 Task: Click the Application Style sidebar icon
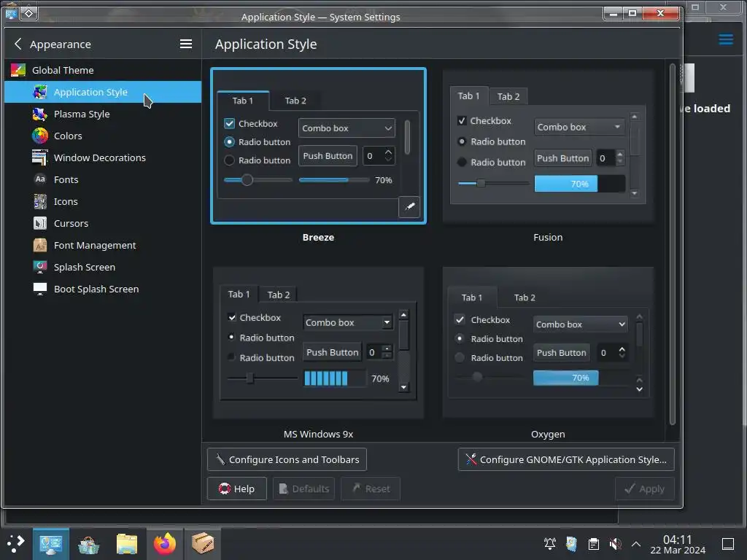click(40, 92)
